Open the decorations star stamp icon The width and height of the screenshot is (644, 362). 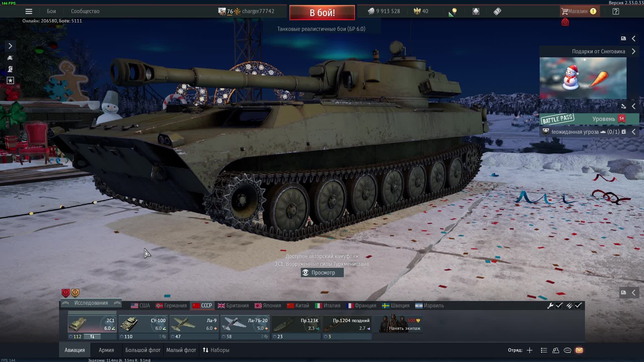coord(10,80)
